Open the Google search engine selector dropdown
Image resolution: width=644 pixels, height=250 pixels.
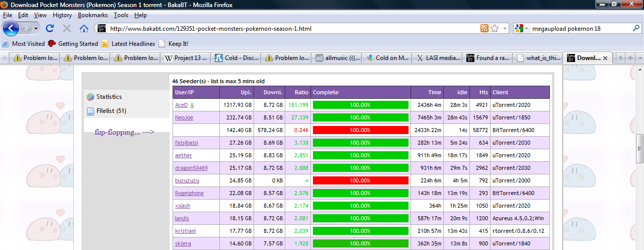527,29
